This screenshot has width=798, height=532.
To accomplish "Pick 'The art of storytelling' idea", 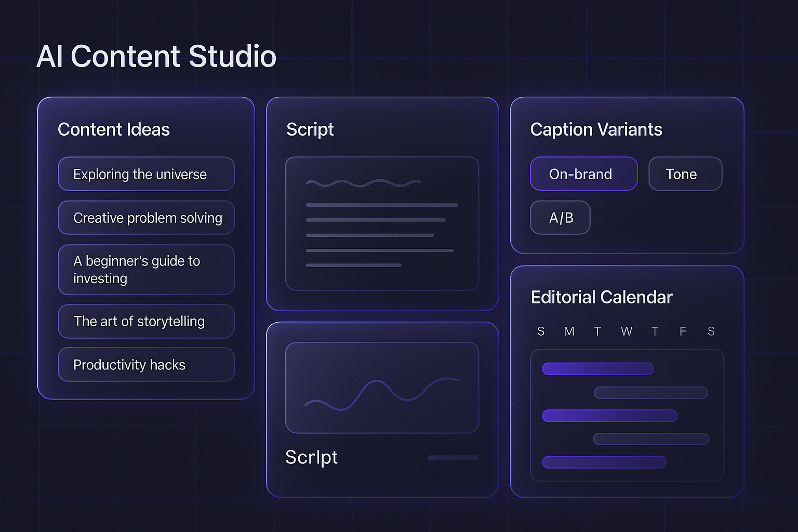I will pos(145,321).
